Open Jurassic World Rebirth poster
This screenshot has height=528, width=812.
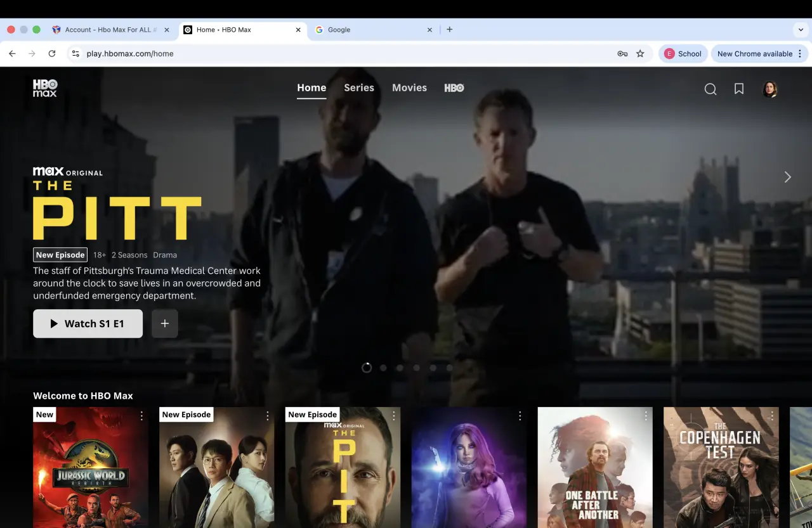coord(91,467)
